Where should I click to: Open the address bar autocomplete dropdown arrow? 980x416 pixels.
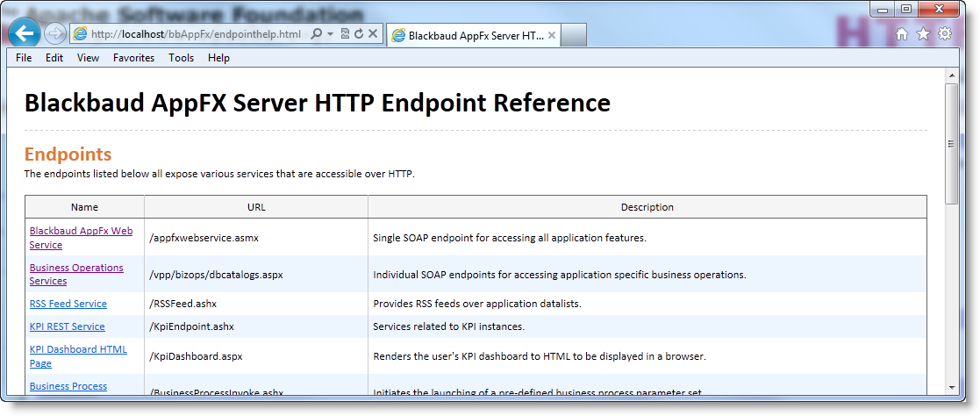pyautogui.click(x=330, y=33)
